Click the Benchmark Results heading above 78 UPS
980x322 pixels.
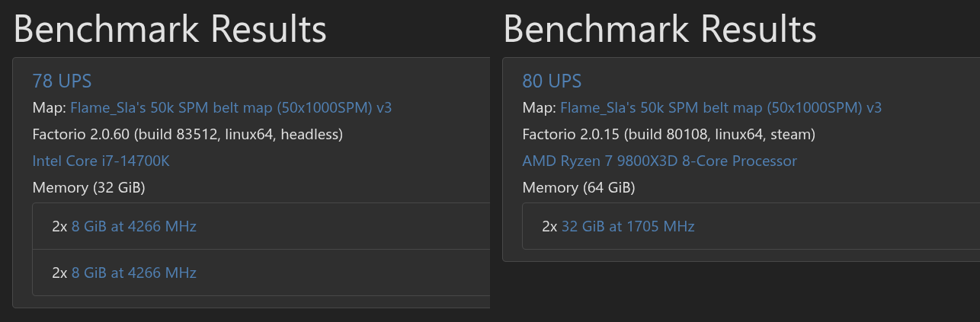click(x=170, y=29)
